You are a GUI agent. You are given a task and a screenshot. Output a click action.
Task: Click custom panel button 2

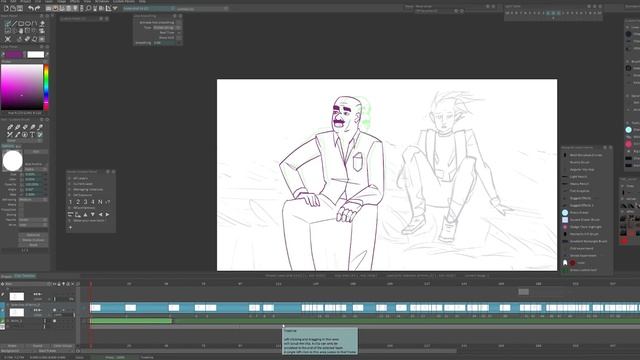pos(78,202)
